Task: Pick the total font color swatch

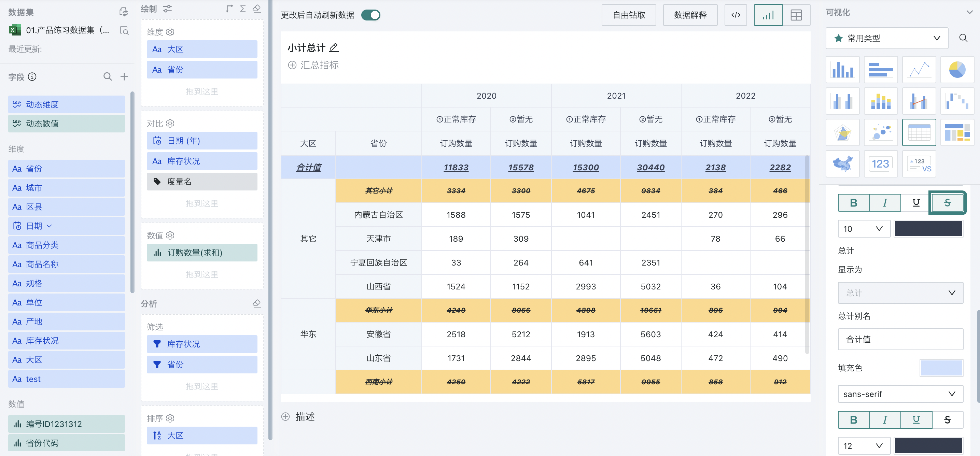Action: 928,446
